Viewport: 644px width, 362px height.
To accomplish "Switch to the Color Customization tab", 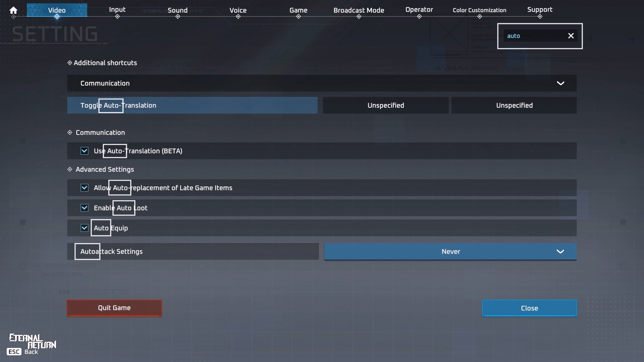I will [479, 10].
